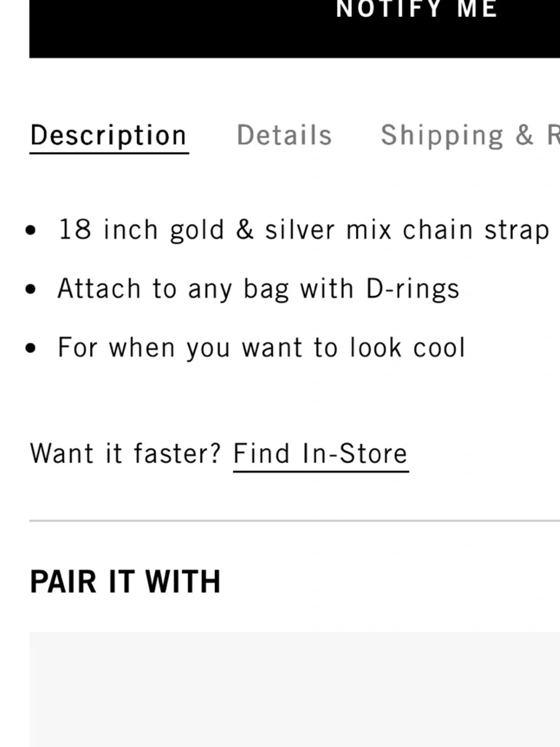Select the Shipping & Returns tab
The image size is (560, 747).
point(469,136)
